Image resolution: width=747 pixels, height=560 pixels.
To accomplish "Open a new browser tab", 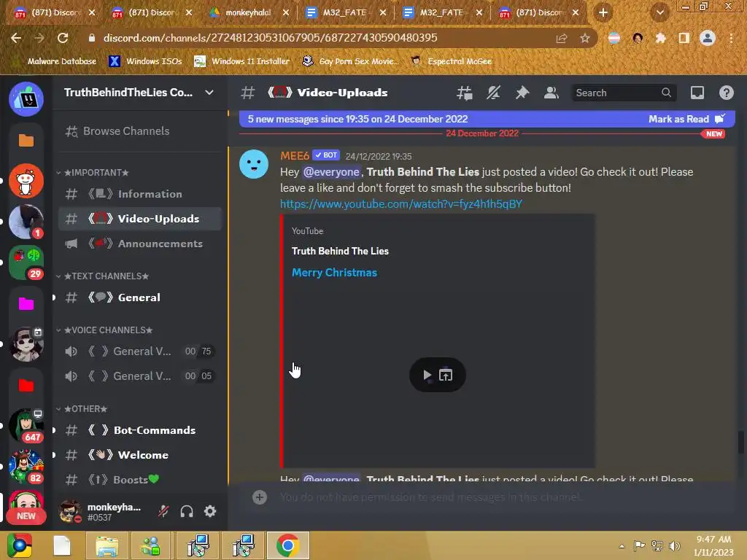I will pyautogui.click(x=603, y=12).
